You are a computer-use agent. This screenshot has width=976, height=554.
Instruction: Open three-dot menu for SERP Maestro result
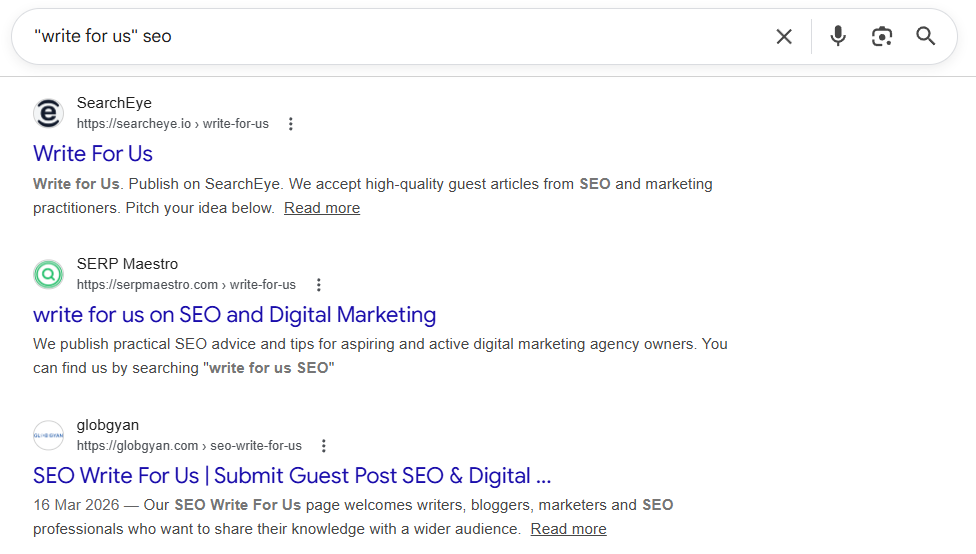(319, 285)
